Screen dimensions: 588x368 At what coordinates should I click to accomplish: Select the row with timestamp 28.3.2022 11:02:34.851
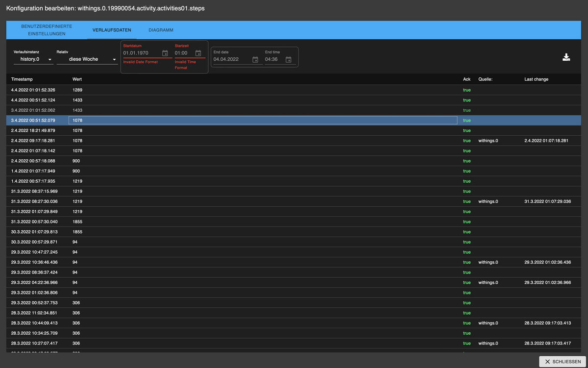click(x=294, y=313)
